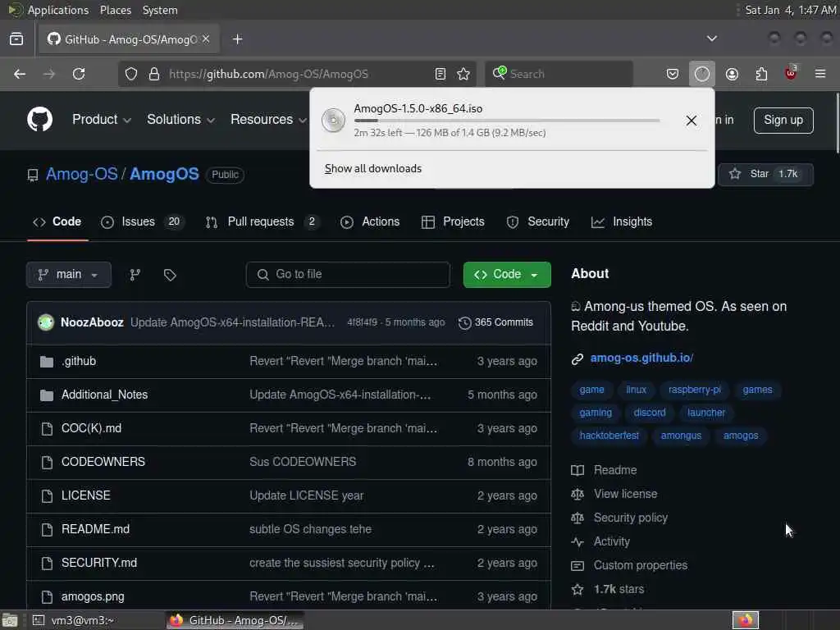
Task: Open the recent browsing tab overview icon
Action: (x=16, y=39)
